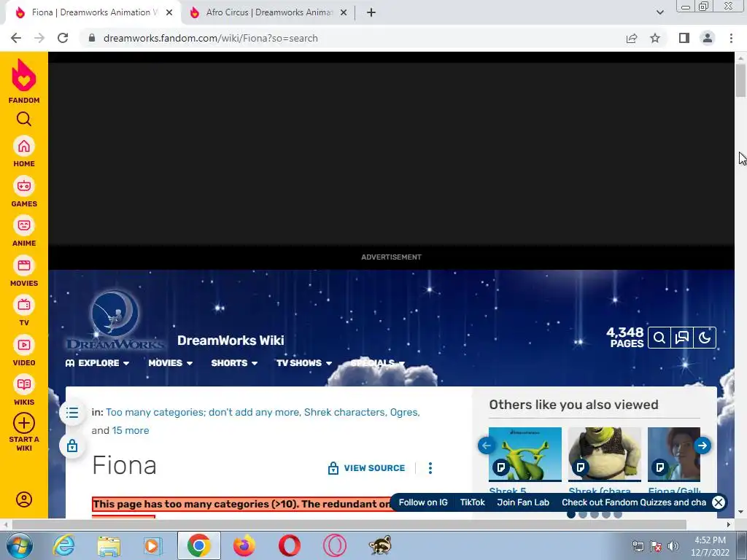Image resolution: width=747 pixels, height=560 pixels.
Task: Show previous items in Others like you carousel
Action: (487, 446)
